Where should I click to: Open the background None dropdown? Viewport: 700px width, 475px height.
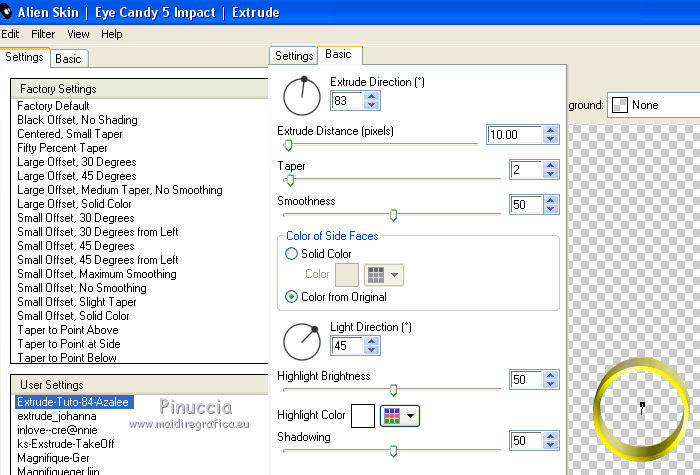(654, 105)
